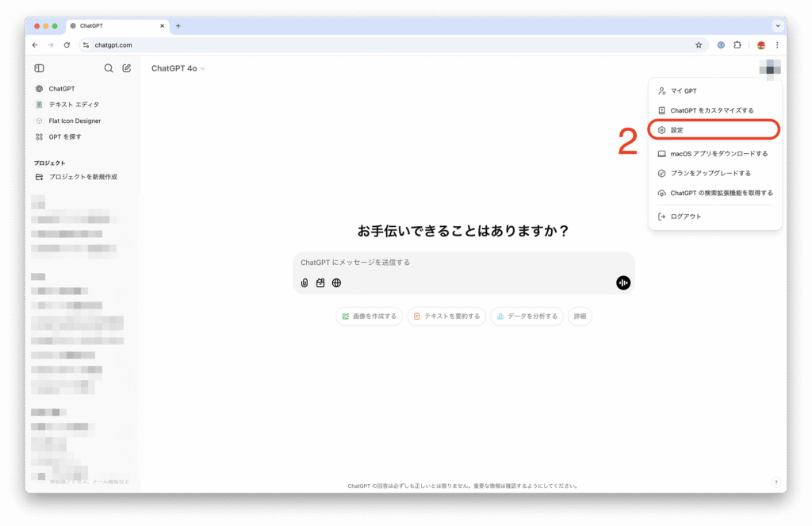812x526 pixels.
Task: Reload the chatgpt.com page
Action: pyautogui.click(x=67, y=45)
